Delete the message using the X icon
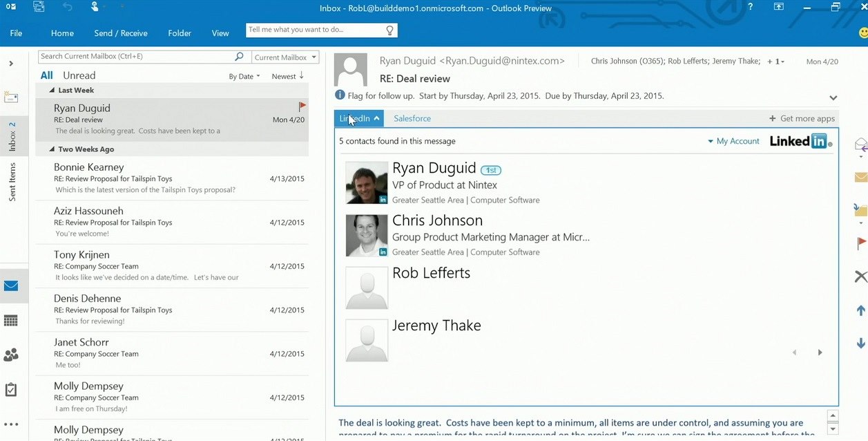The height and width of the screenshot is (441, 868). coord(860,276)
